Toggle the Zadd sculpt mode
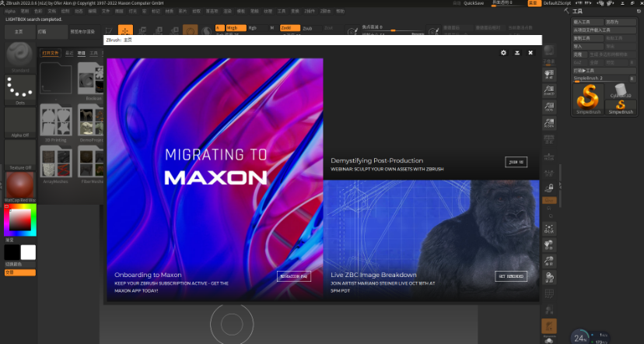Screen dimensions: 644x344 [286, 27]
